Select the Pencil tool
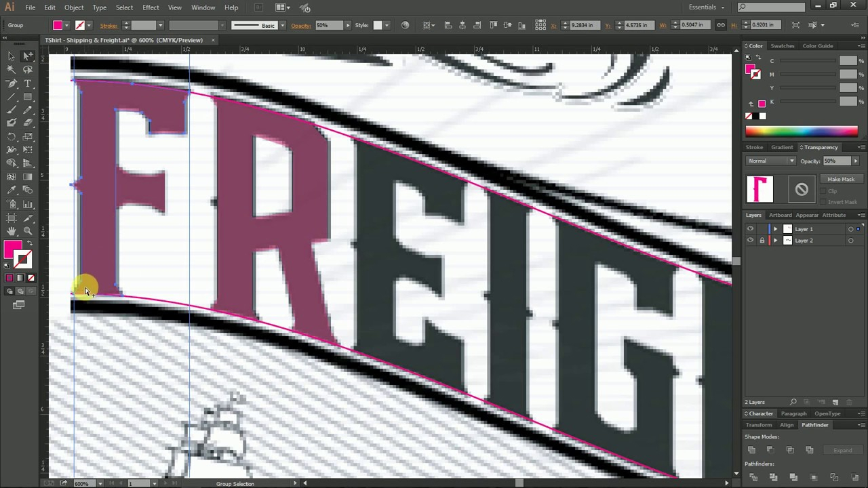 (x=28, y=109)
